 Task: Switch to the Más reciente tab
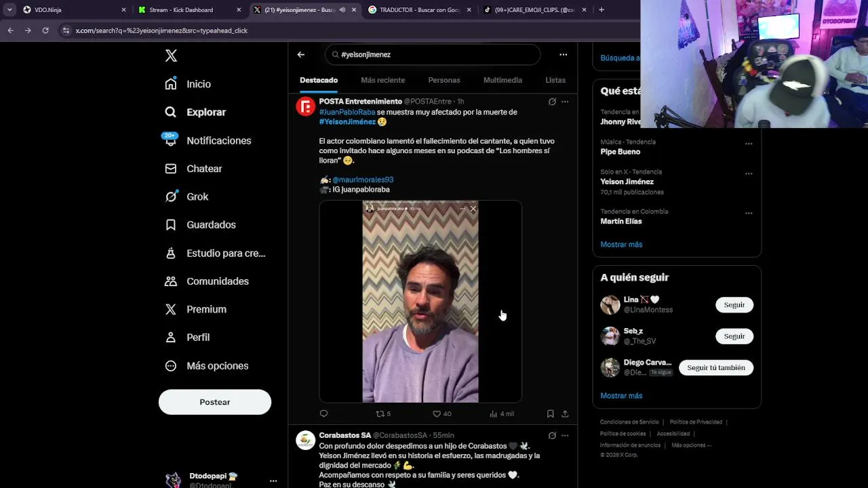point(383,80)
